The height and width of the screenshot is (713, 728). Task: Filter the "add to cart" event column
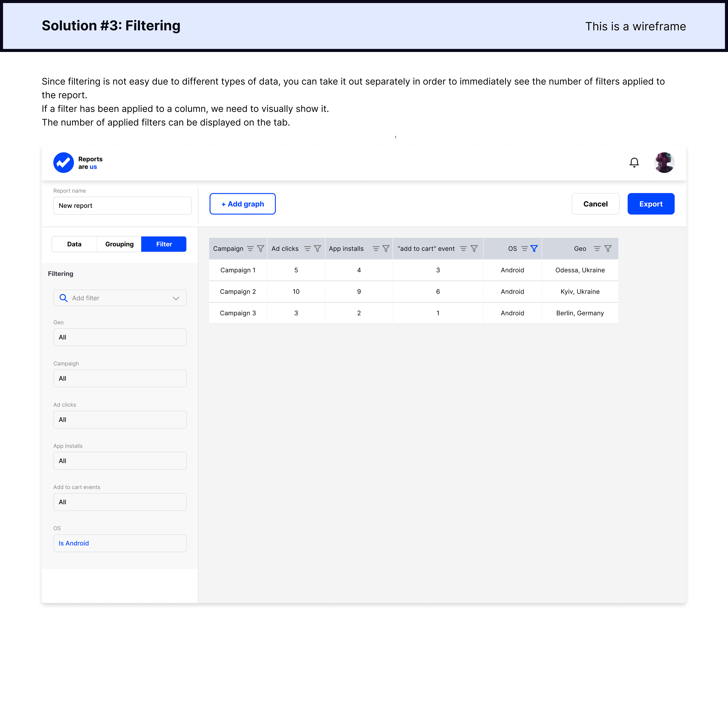pos(474,249)
